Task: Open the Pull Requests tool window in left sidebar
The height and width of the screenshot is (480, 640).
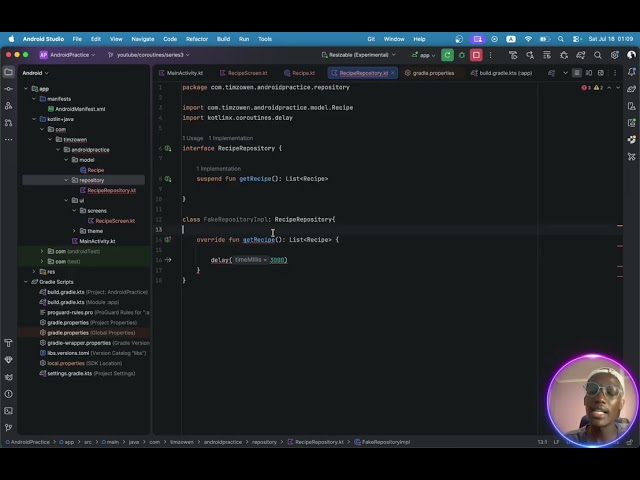Action: 9,122
